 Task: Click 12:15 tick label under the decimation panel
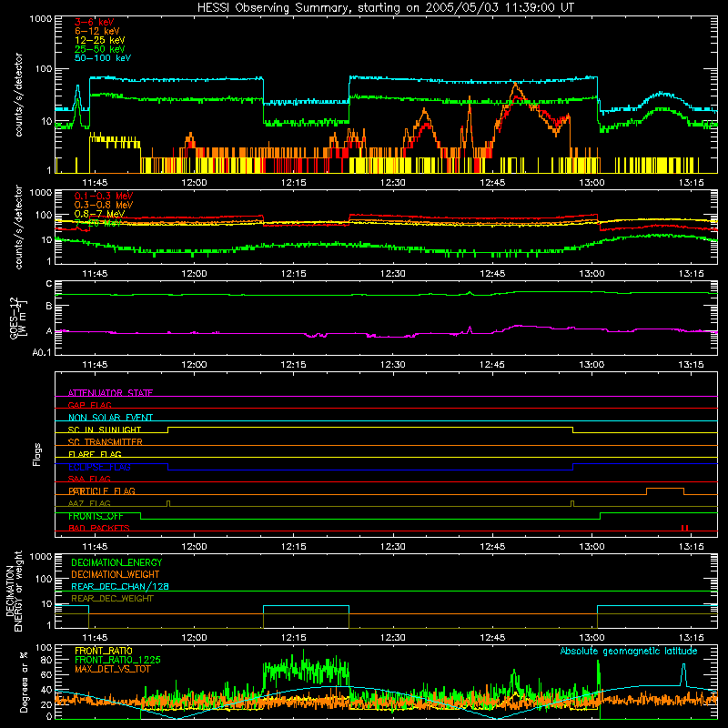pos(293,638)
